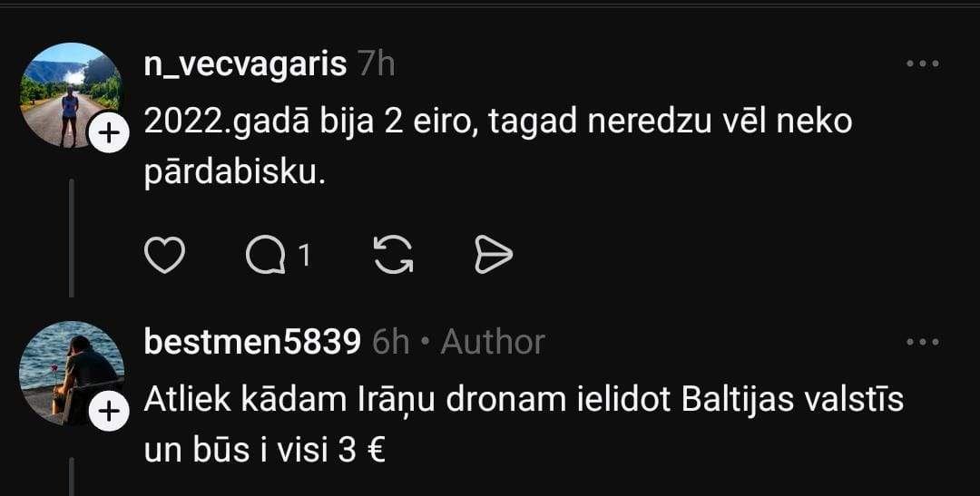Click the 7h timestamp on the first comment
This screenshot has height=496, width=980.
(377, 64)
